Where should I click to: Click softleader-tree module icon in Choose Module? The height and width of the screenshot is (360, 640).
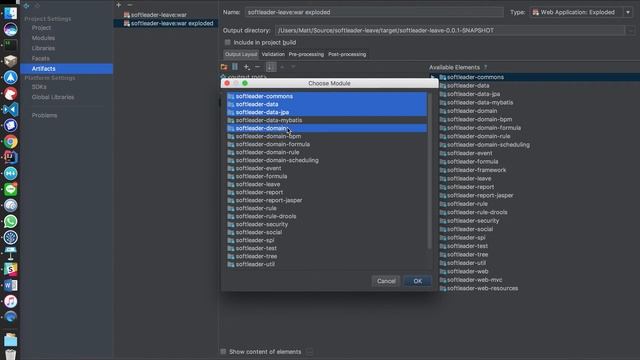pyautogui.click(x=231, y=256)
